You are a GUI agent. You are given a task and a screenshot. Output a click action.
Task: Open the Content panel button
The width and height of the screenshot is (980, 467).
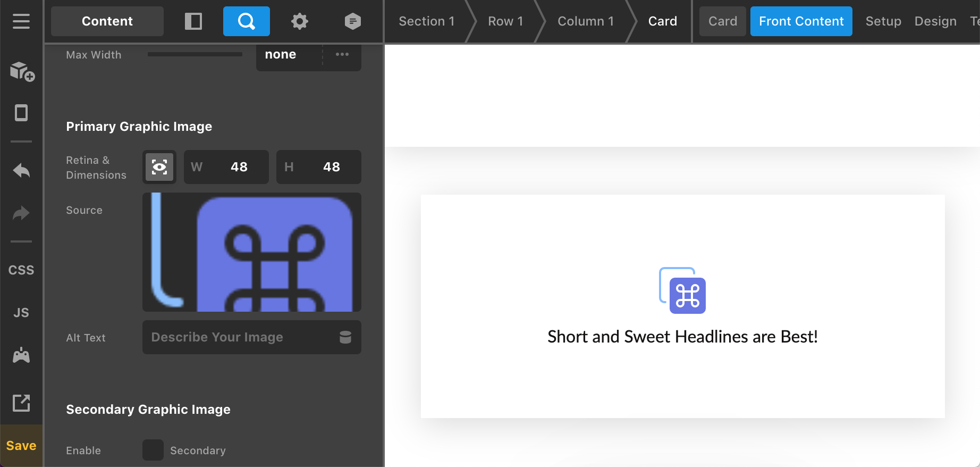107,21
